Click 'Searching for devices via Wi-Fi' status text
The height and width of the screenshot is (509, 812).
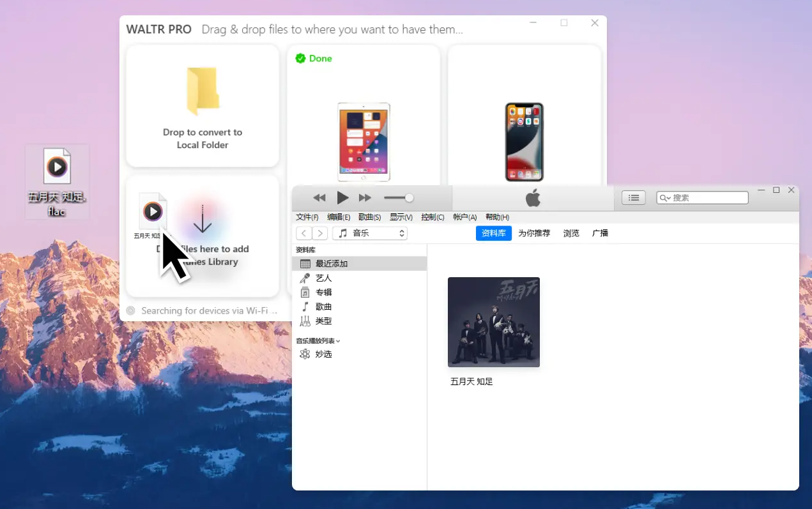coord(210,311)
